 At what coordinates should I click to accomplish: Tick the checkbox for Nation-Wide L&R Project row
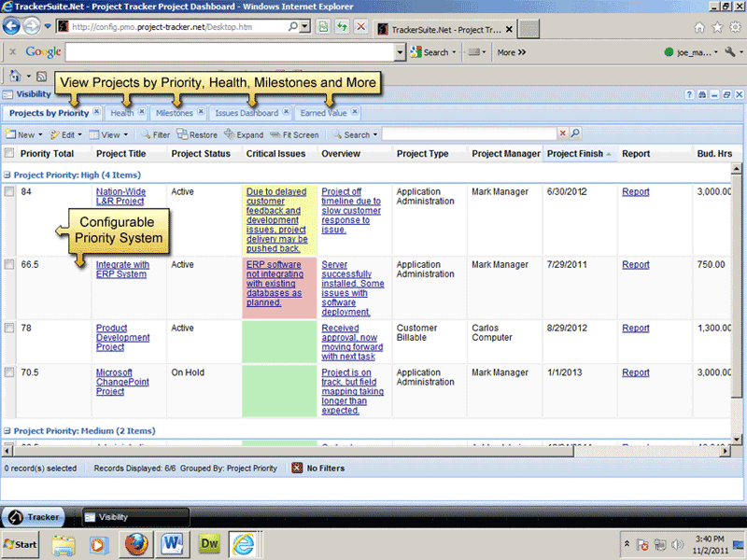pos(8,191)
